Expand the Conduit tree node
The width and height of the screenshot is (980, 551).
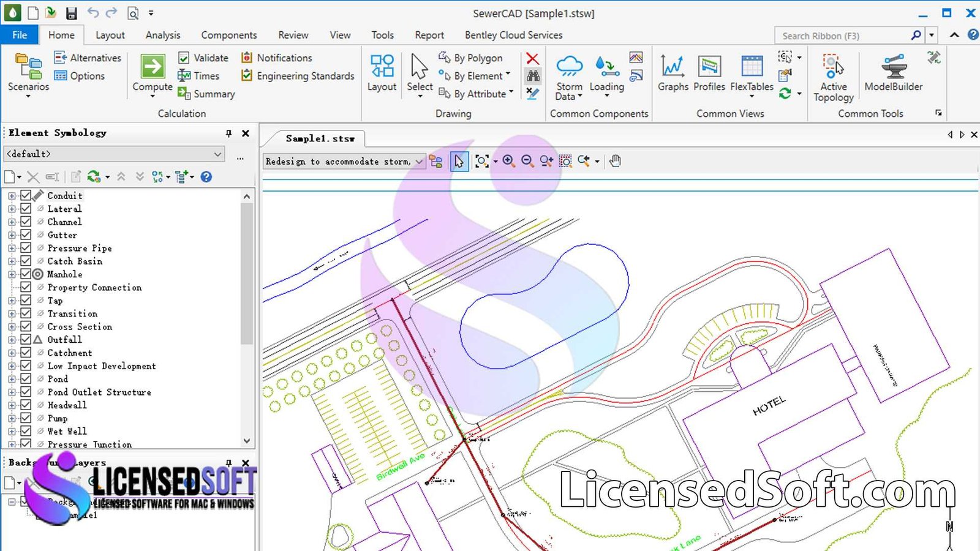[12, 196]
